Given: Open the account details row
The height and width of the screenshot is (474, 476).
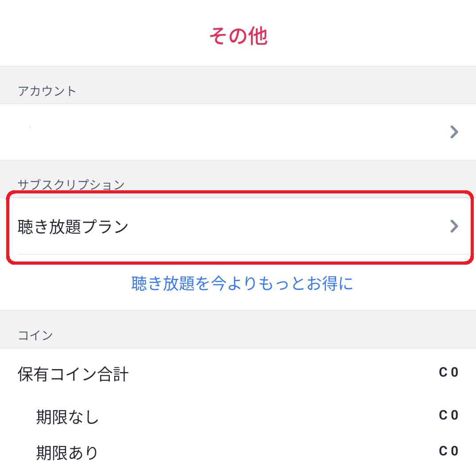Looking at the screenshot, I should tap(238, 131).
